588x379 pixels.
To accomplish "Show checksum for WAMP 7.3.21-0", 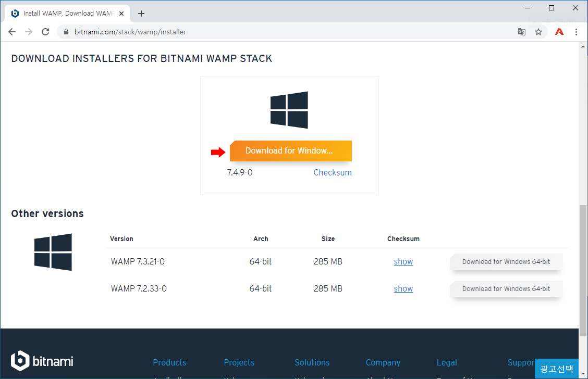I will pyautogui.click(x=403, y=262).
